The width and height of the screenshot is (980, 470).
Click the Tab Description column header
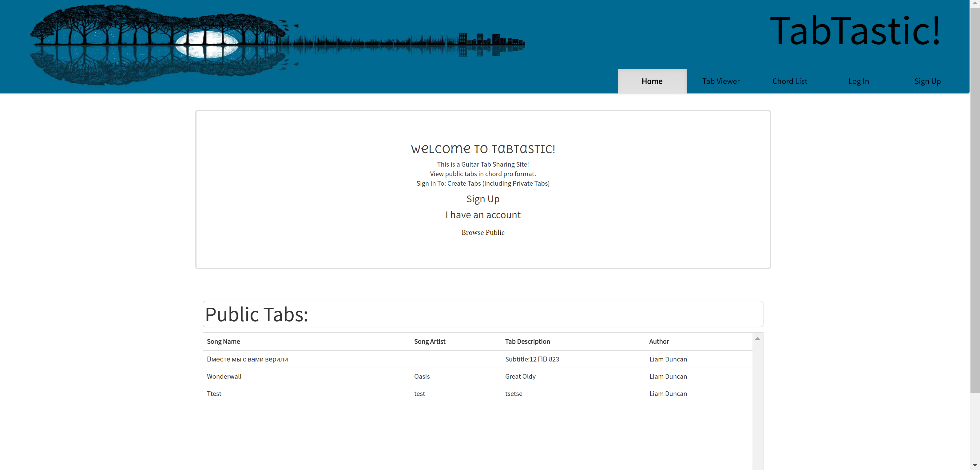[527, 342]
